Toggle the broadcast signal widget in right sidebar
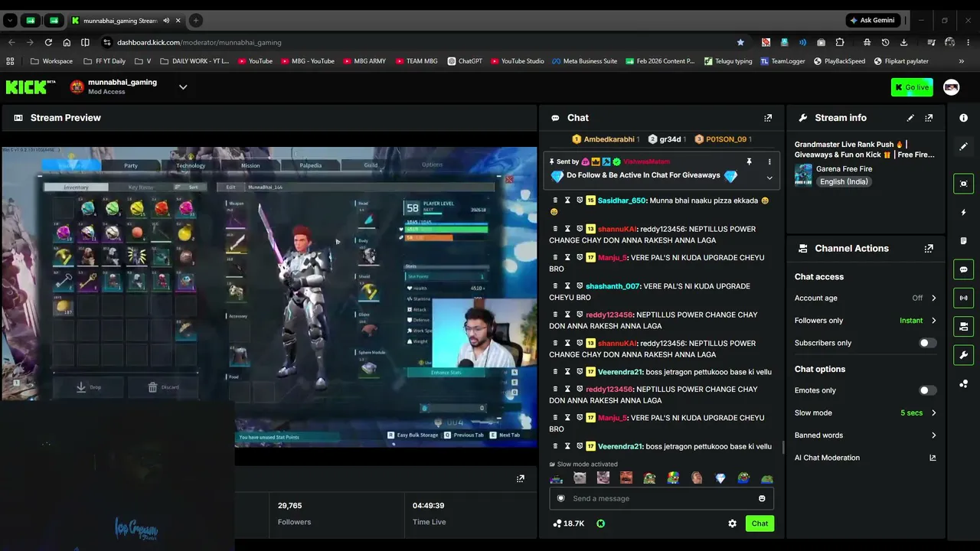This screenshot has width=980, height=551. tap(964, 298)
